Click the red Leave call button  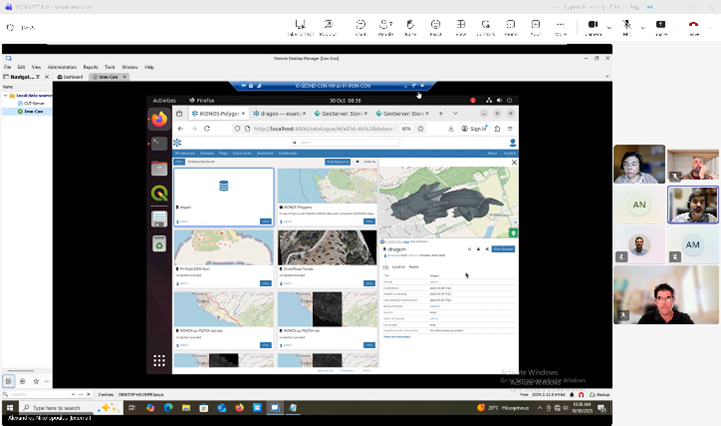pyautogui.click(x=693, y=26)
